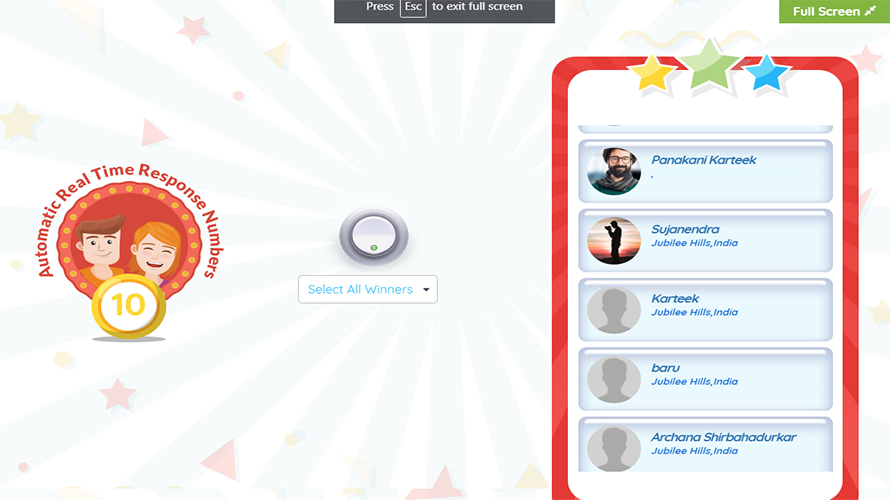
Task: Click the Esc key hint in notification bar
Action: click(x=413, y=7)
